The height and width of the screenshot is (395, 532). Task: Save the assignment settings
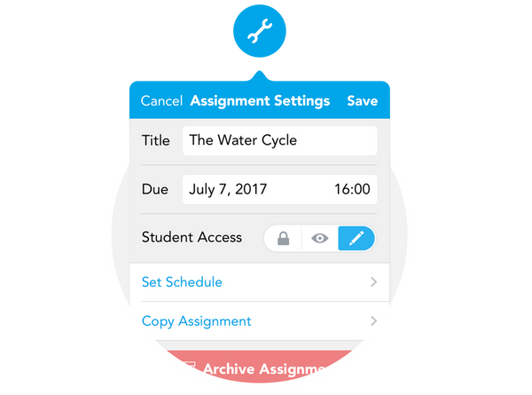tap(362, 101)
